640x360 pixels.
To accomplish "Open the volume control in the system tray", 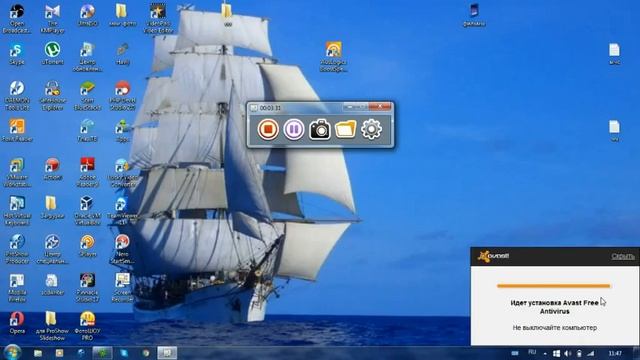I will pyautogui.click(x=568, y=353).
